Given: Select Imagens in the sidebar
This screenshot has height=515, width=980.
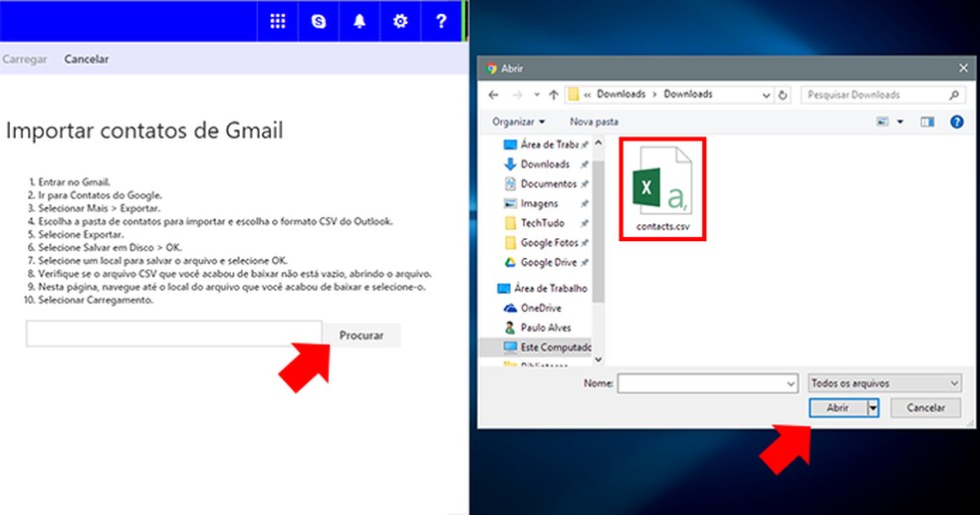Looking at the screenshot, I should coord(546,204).
